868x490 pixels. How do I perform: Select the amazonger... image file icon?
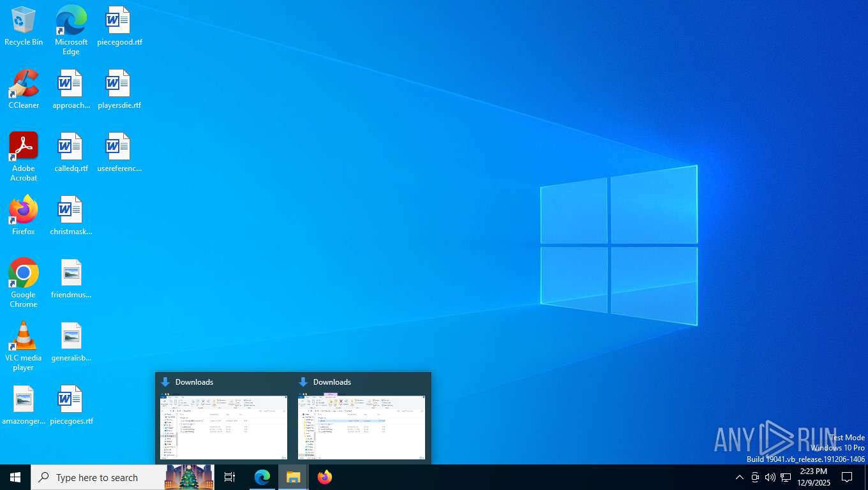tap(24, 406)
